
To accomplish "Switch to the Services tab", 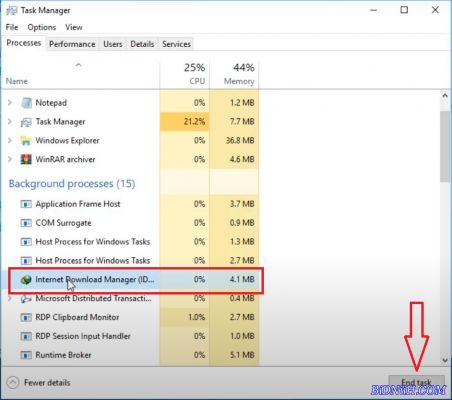I will coord(176,44).
